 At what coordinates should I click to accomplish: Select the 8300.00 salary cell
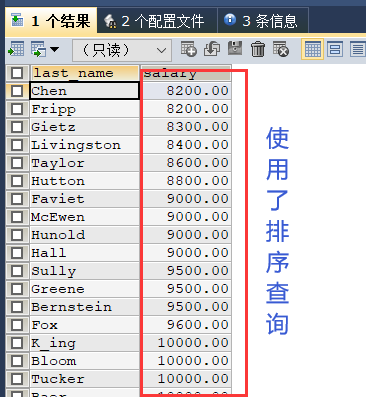point(186,127)
